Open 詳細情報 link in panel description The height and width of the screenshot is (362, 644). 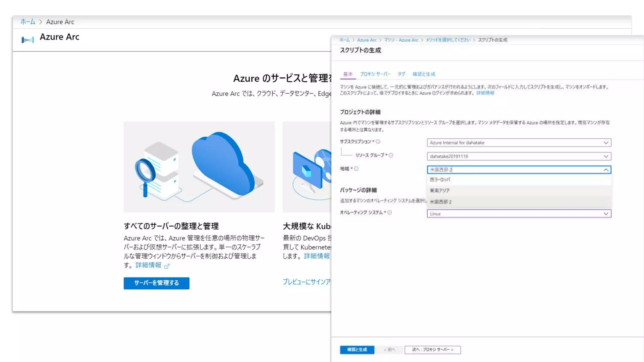point(485,93)
